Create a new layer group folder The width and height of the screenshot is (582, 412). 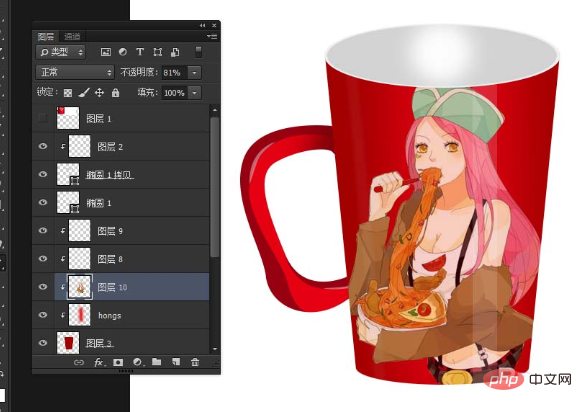click(157, 362)
